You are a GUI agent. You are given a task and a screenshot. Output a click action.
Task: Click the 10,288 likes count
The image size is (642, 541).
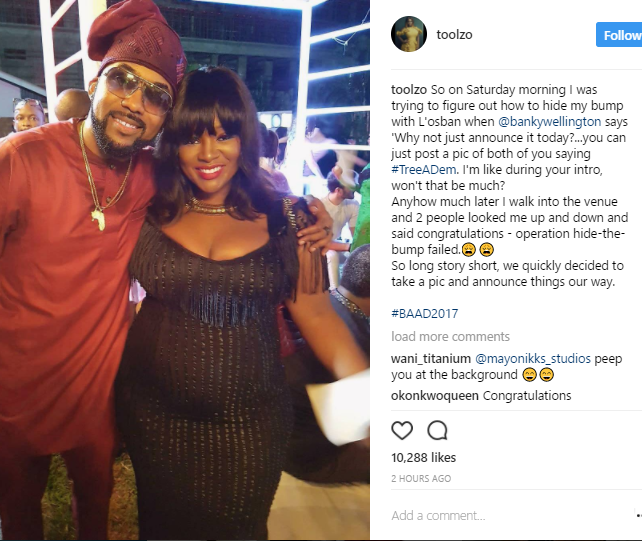click(423, 457)
